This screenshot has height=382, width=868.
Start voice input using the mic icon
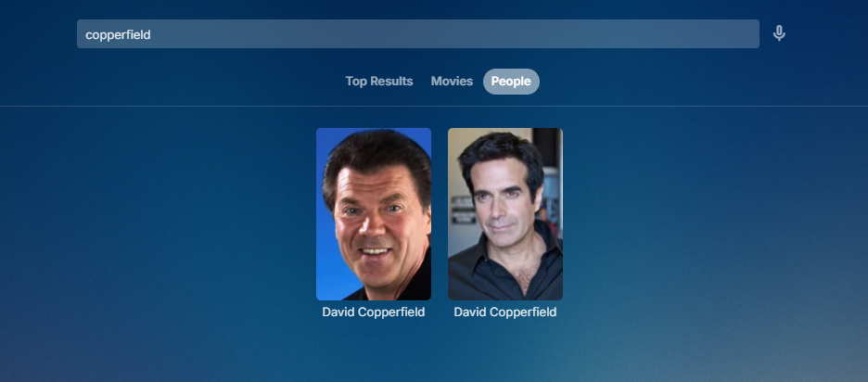coord(779,33)
